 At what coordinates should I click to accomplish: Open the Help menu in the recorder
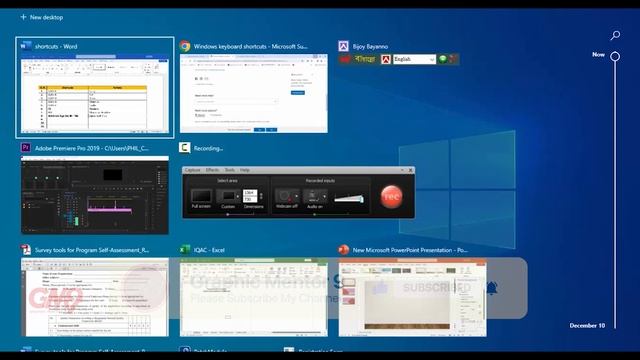point(244,170)
